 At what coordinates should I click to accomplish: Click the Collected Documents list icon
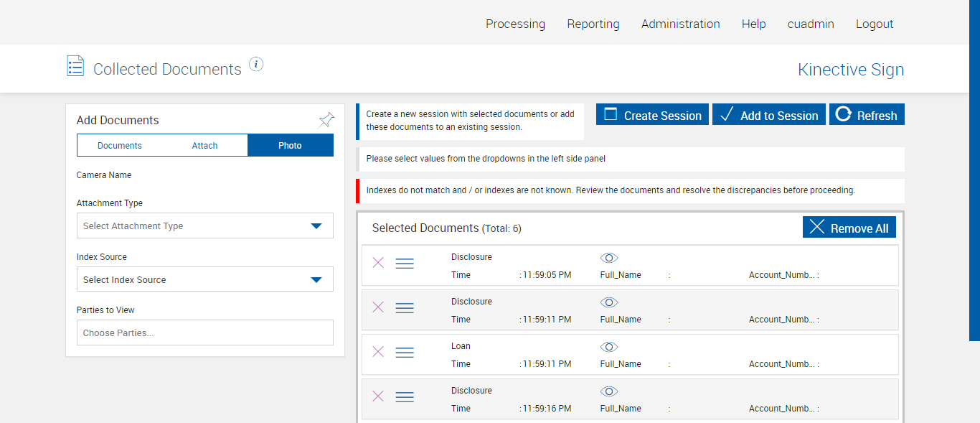(75, 66)
